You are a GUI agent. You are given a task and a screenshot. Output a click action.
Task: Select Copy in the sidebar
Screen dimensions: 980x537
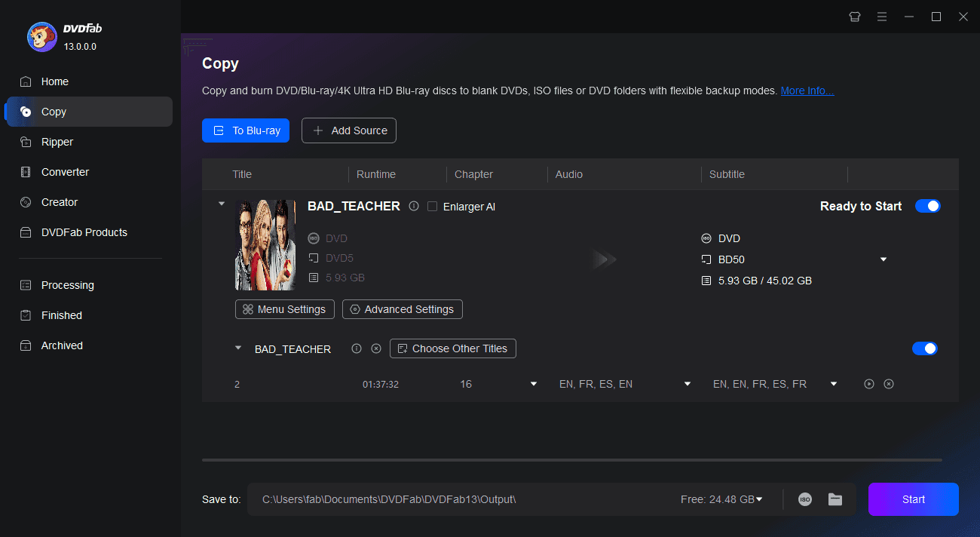[x=89, y=112]
